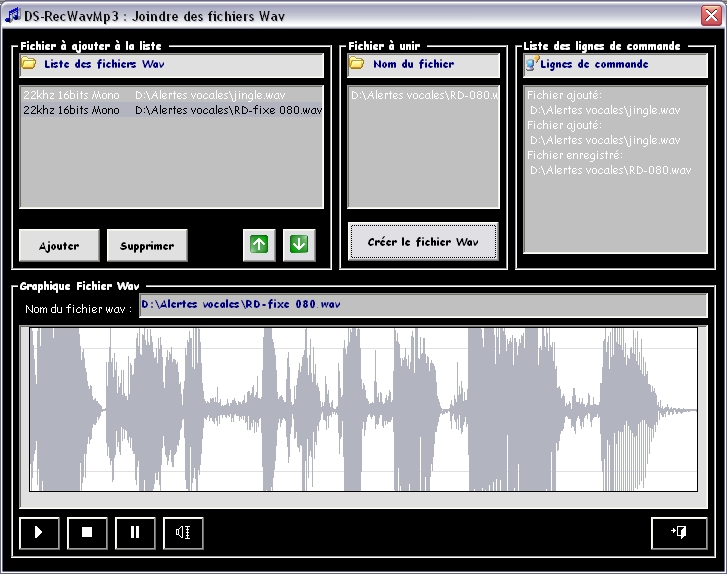Stop audio playback with the square button
This screenshot has height=574, width=727.
[x=87, y=532]
